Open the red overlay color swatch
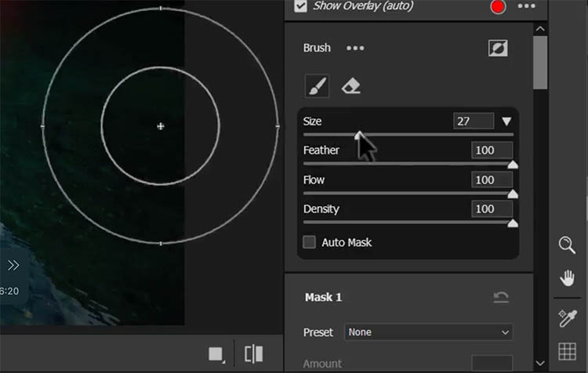Viewport: 588px width, 373px height. 498,7
